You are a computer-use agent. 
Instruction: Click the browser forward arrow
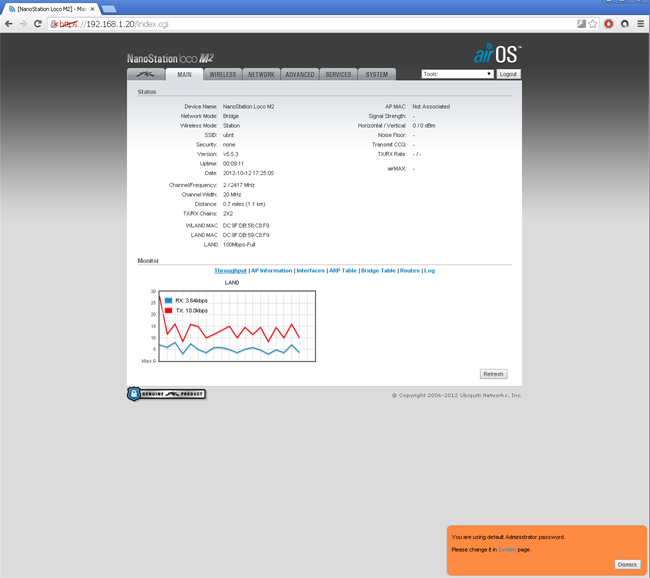click(x=23, y=24)
